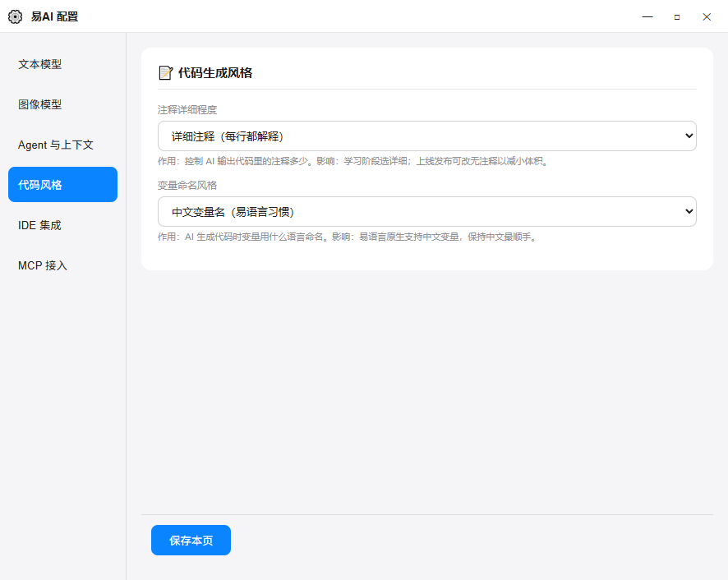Open the 文本模型 settings page
This screenshot has width=728, height=580.
[x=62, y=64]
